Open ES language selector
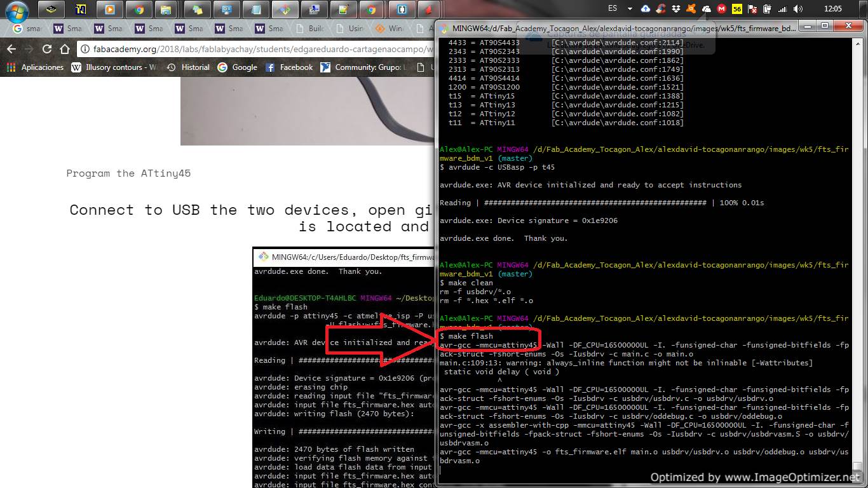 [613, 9]
